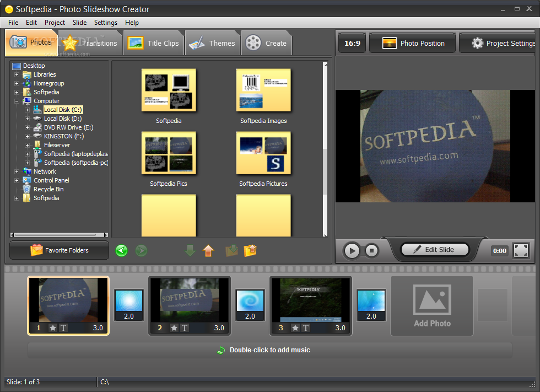Screen dimensions: 540x392
Task: Expand the Local Disk (C:) node
Action: click(27, 110)
